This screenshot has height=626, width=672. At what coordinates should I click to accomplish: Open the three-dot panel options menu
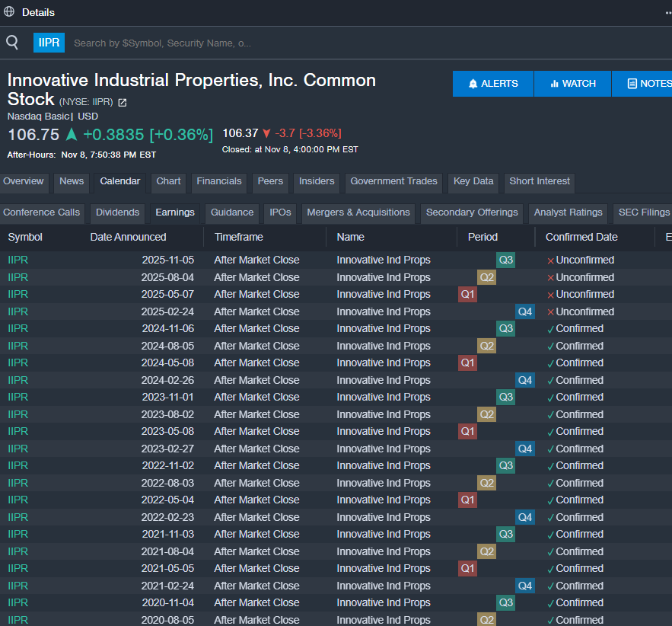(667, 12)
